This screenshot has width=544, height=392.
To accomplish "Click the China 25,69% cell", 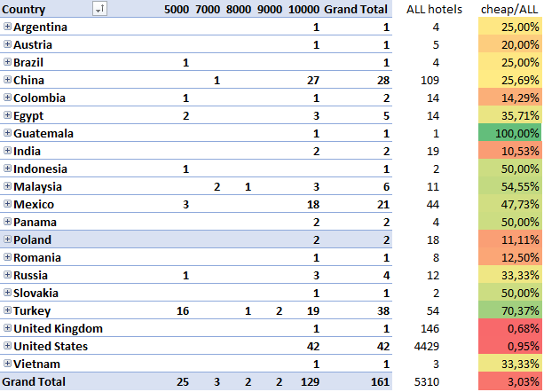I will 509,80.
